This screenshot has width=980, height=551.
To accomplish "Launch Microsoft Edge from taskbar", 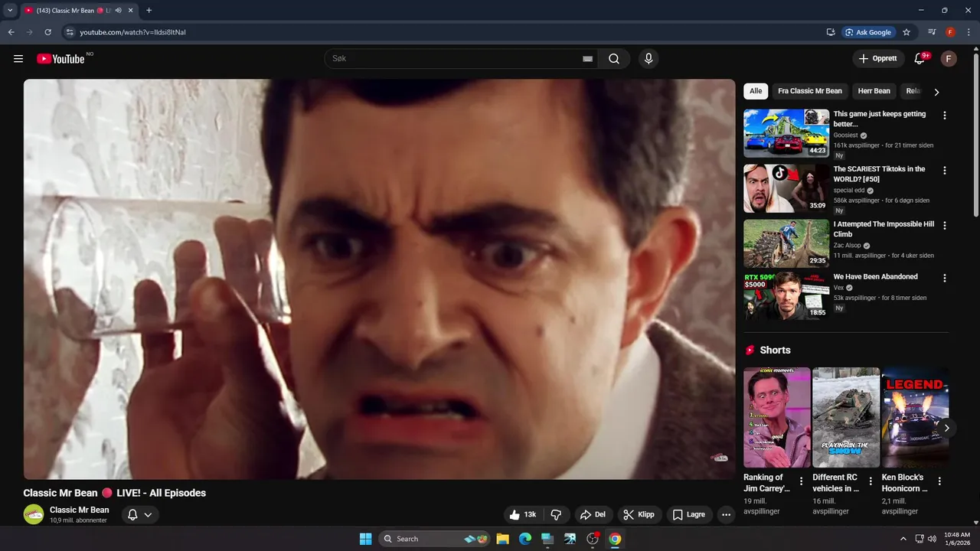I will click(x=525, y=539).
